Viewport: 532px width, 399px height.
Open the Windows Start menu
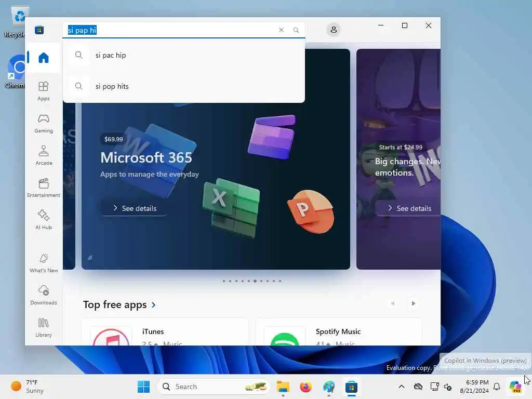[x=143, y=387]
